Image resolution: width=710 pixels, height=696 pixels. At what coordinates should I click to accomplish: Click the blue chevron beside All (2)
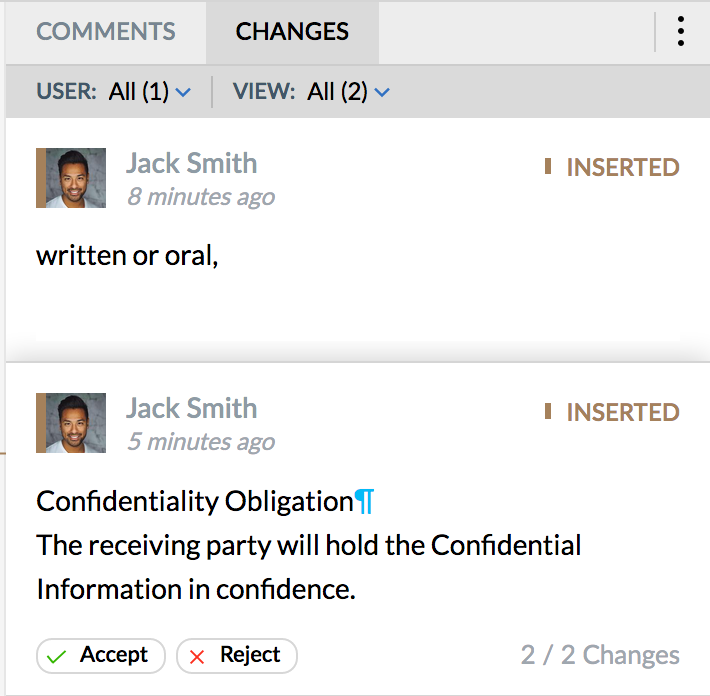click(x=382, y=93)
